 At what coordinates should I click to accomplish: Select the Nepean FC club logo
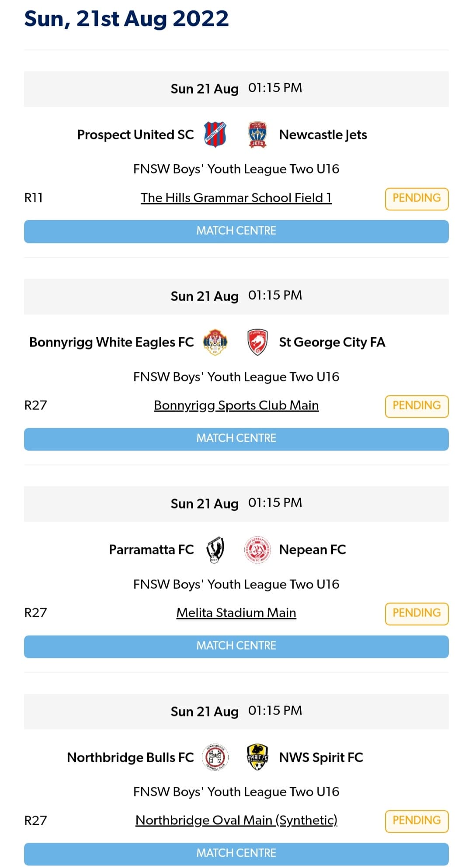257,550
